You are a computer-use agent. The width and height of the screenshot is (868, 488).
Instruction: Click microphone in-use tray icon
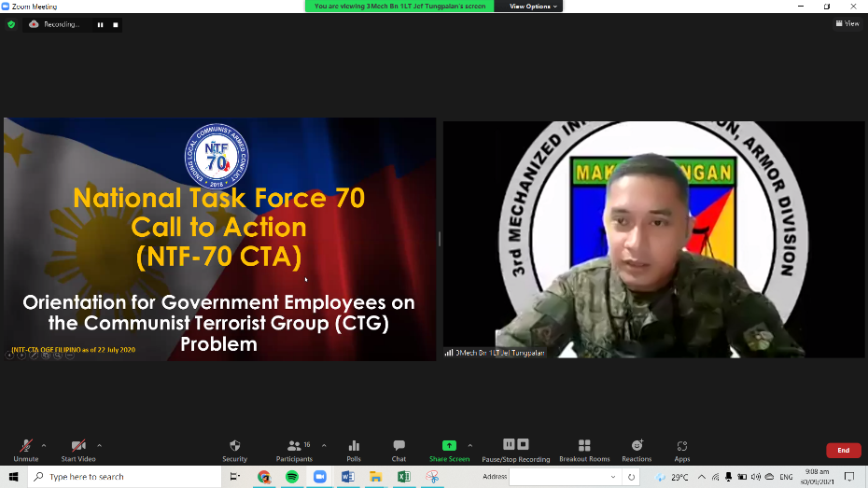(729, 477)
